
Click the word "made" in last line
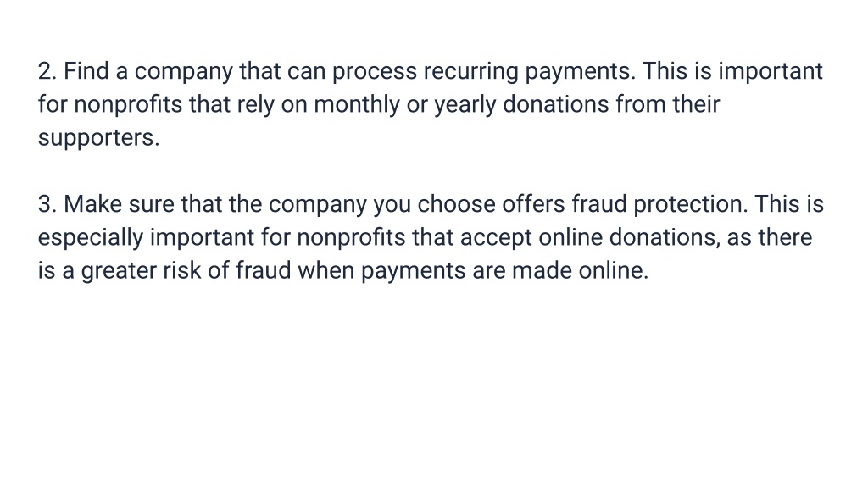[x=542, y=270]
